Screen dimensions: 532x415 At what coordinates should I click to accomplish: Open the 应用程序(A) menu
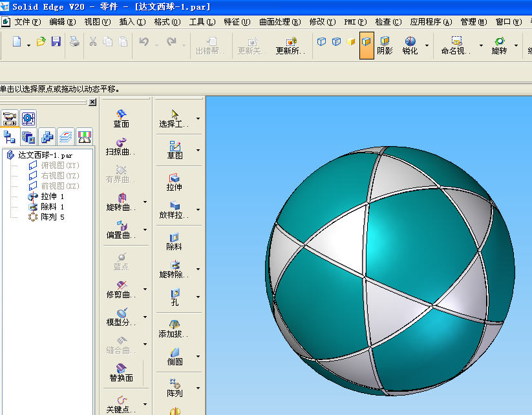click(431, 22)
